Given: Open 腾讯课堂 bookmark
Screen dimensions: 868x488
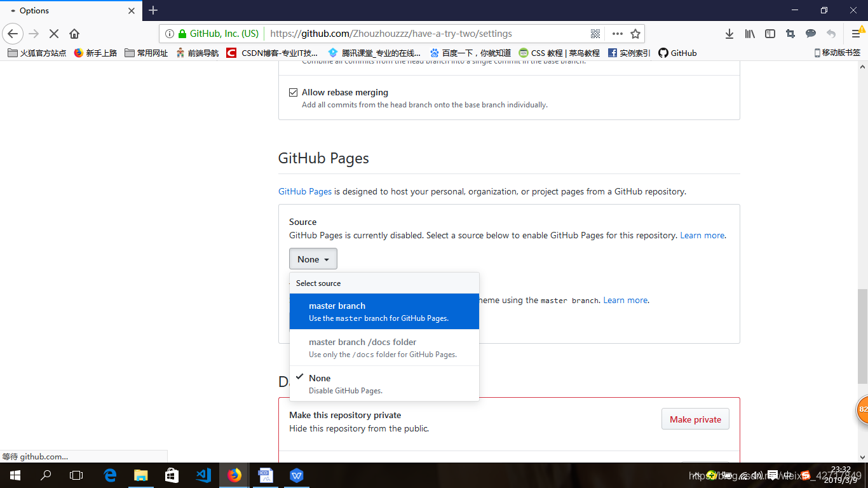Looking at the screenshot, I should (x=374, y=53).
